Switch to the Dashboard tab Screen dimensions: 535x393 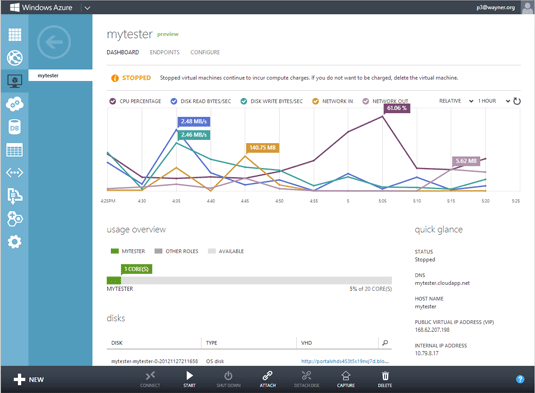123,52
